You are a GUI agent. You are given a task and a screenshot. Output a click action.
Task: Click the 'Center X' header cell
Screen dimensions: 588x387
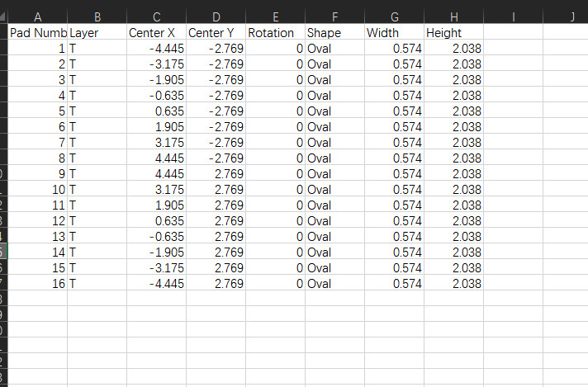pyautogui.click(x=156, y=33)
